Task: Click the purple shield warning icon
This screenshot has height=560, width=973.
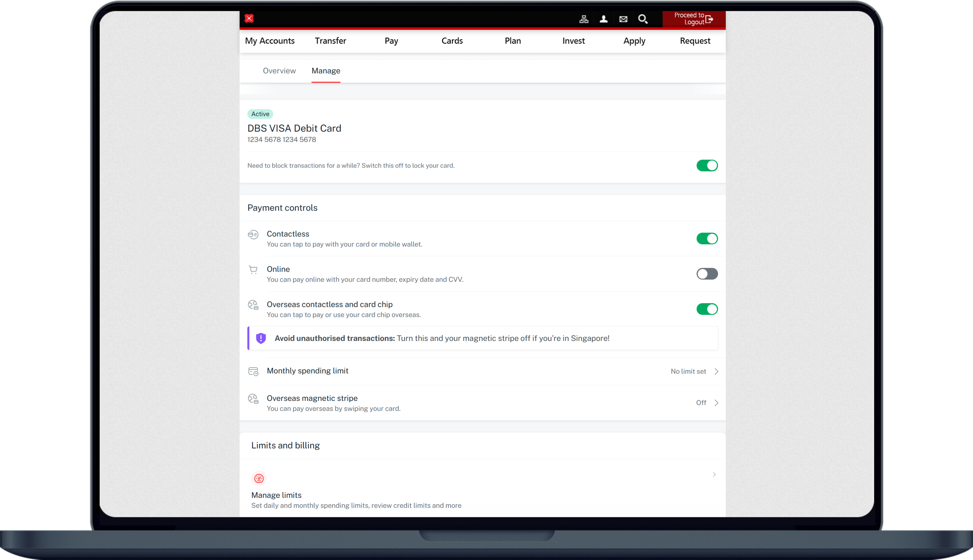Action: 260,338
